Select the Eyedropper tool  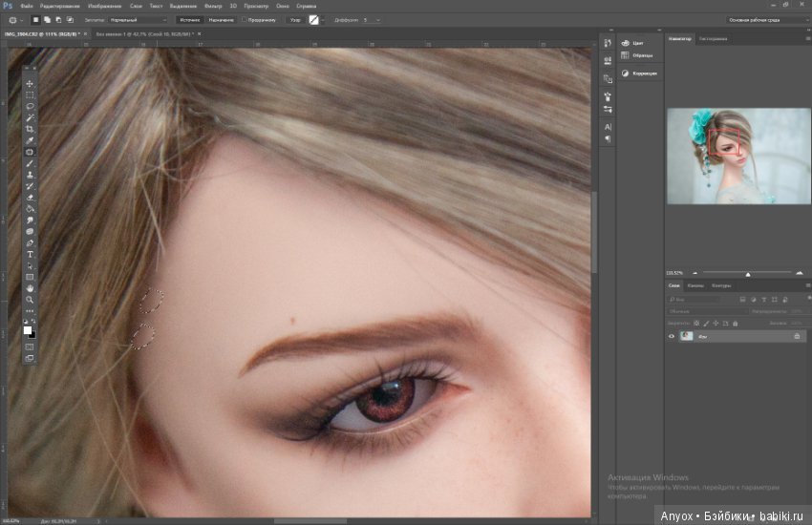[30, 140]
